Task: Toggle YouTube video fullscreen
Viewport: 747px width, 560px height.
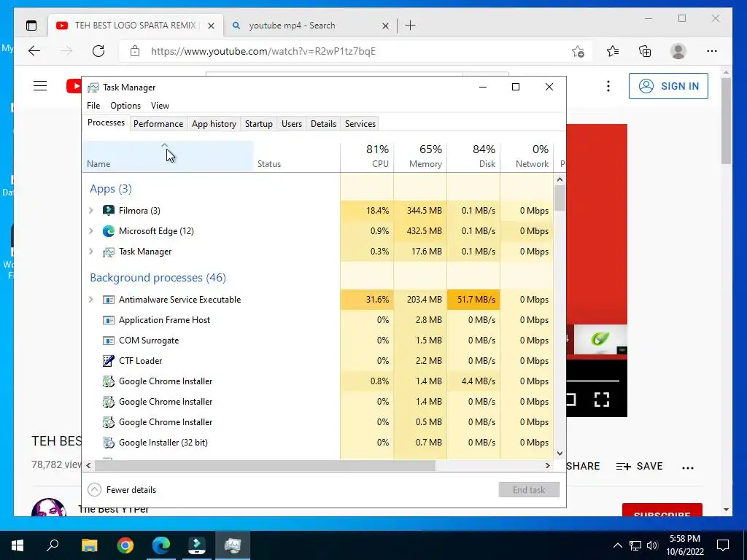Action: click(x=602, y=400)
